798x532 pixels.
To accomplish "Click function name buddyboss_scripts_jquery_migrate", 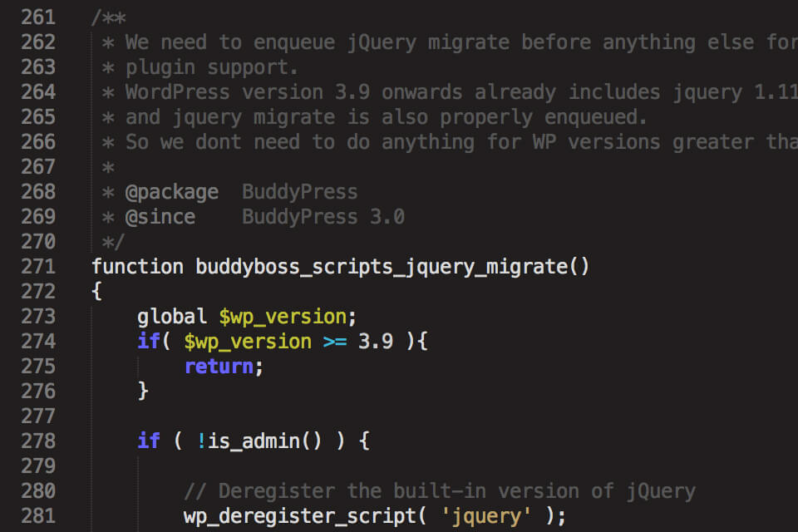I will [x=382, y=268].
